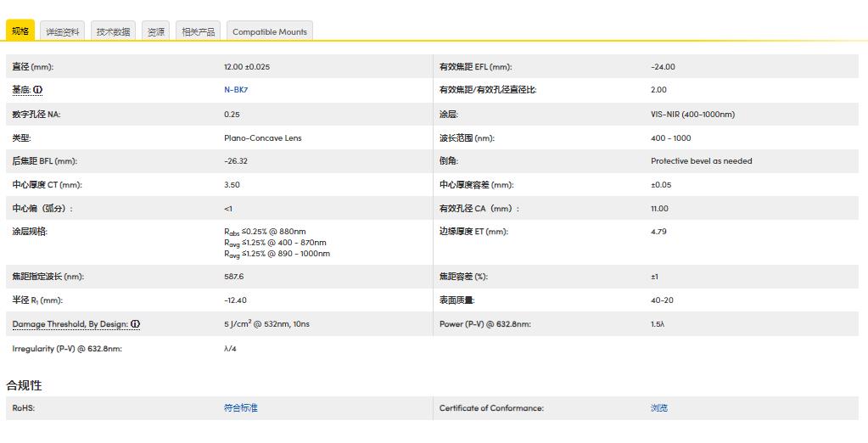Open the 规格 tab
The width and height of the screenshot is (868, 443).
(20, 31)
